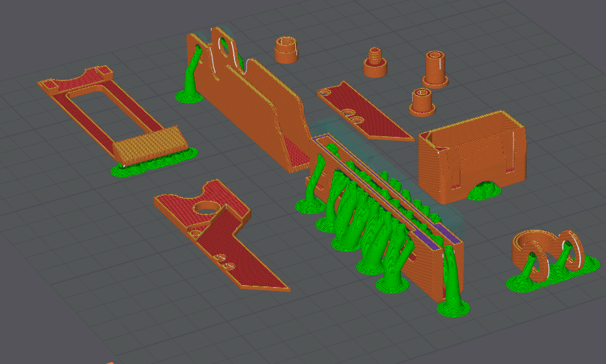Select the tallest flanged cylinder at top right
Screen dimensions: 606x364
click(x=437, y=68)
